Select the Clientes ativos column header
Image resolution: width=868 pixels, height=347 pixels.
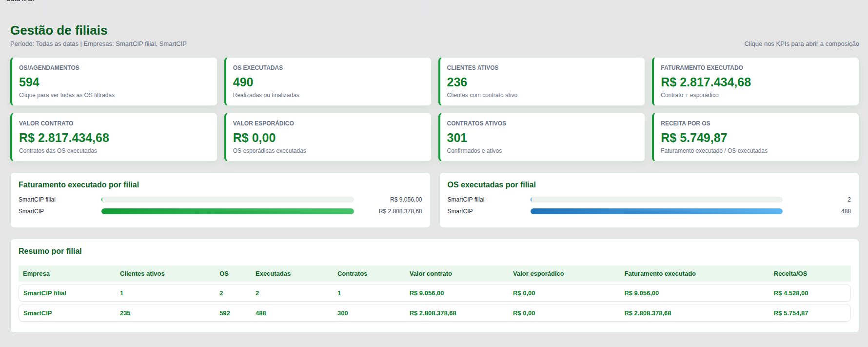click(x=142, y=274)
